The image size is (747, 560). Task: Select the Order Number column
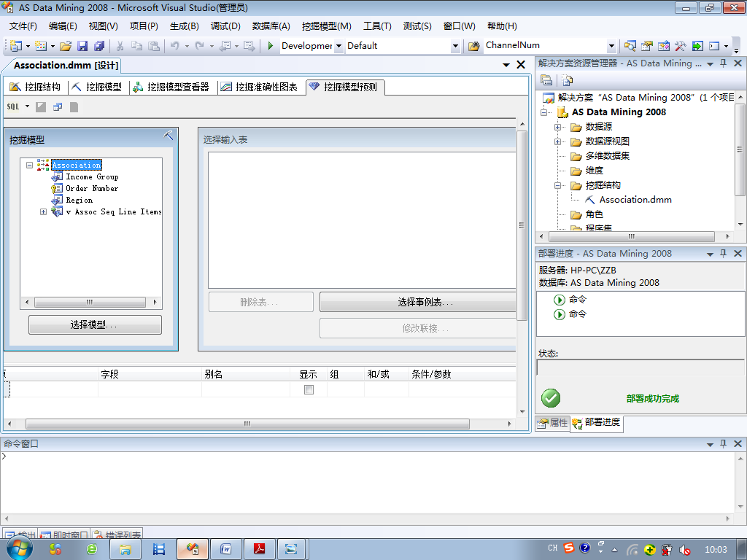click(x=92, y=188)
